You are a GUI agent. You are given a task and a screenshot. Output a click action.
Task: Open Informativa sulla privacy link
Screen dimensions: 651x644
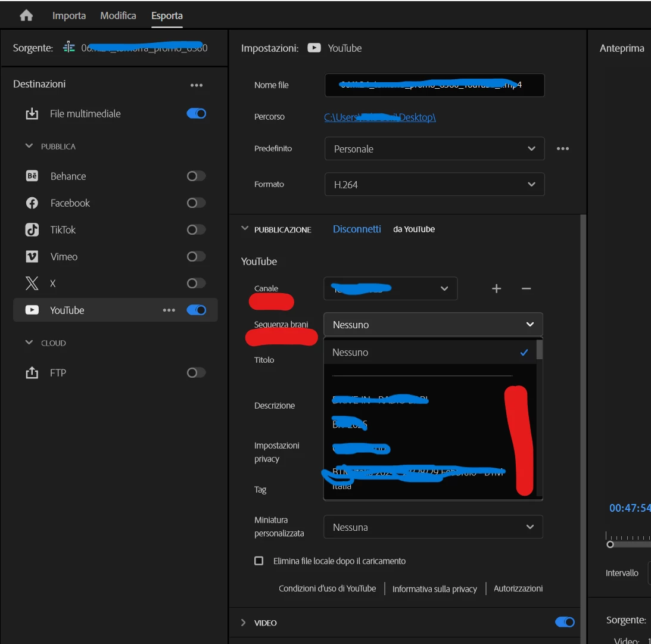[435, 589]
